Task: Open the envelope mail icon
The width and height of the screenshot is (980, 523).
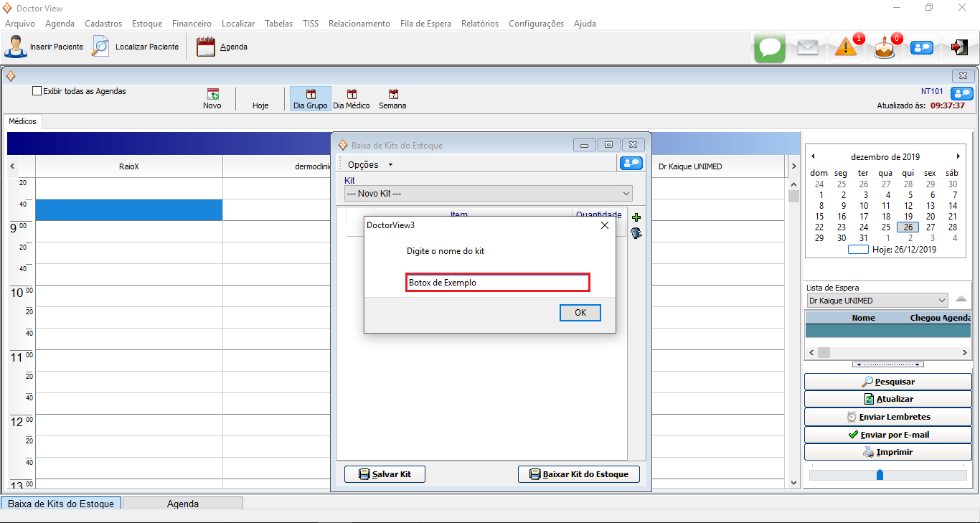Action: 808,47
